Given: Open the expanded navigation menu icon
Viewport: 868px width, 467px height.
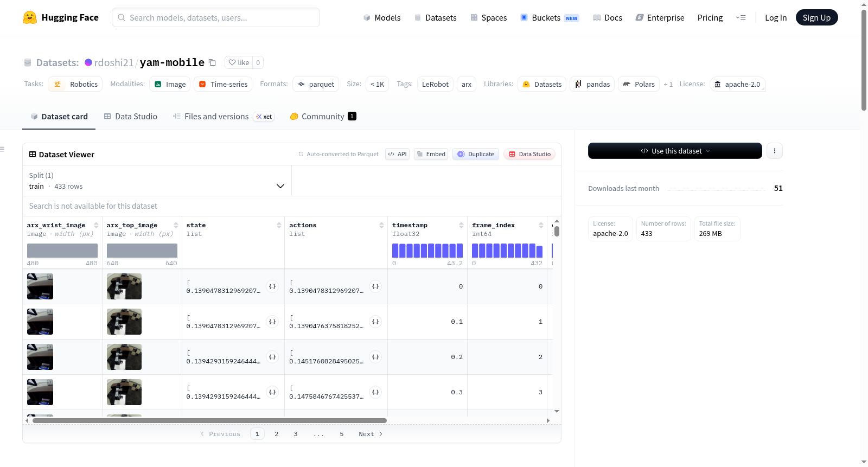Looking at the screenshot, I should [x=741, y=17].
